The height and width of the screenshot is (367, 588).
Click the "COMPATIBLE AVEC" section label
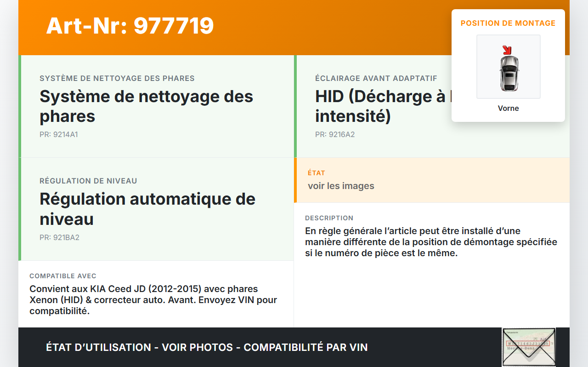63,276
